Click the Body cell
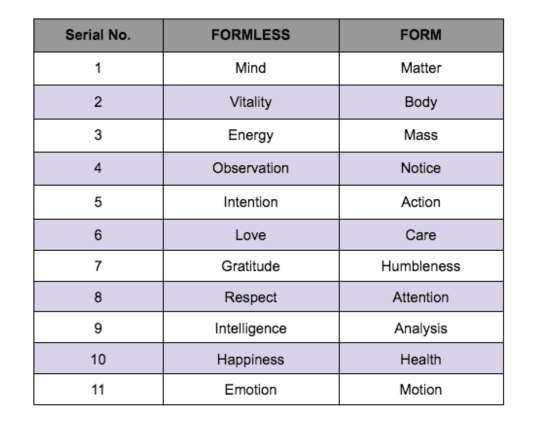Image resolution: width=535 pixels, height=435 pixels. pos(421,102)
